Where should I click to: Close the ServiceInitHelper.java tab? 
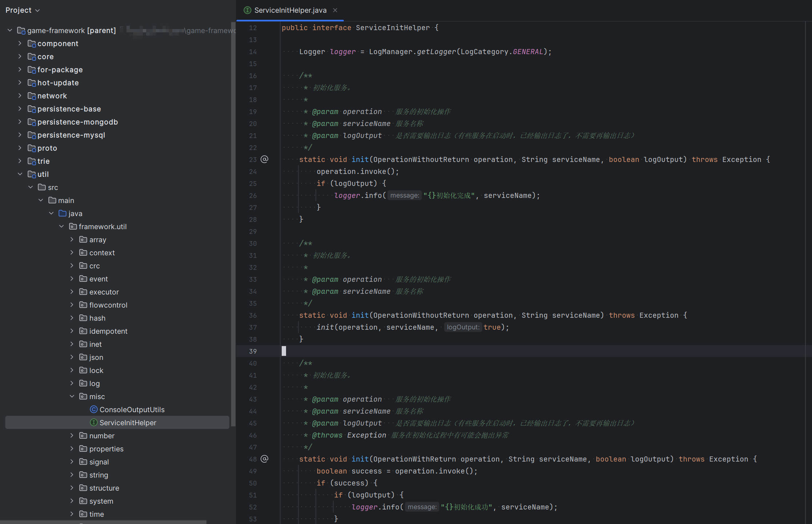[x=335, y=10]
